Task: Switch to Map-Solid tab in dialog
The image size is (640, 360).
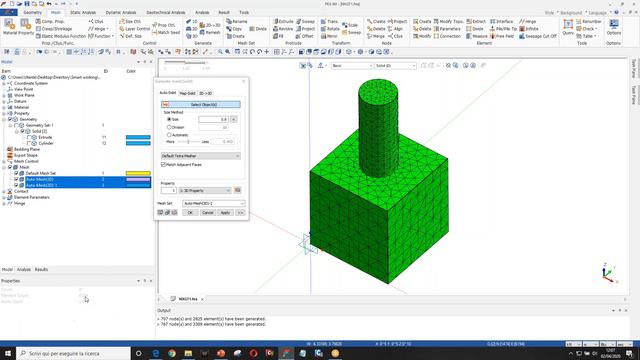Action: pos(188,93)
